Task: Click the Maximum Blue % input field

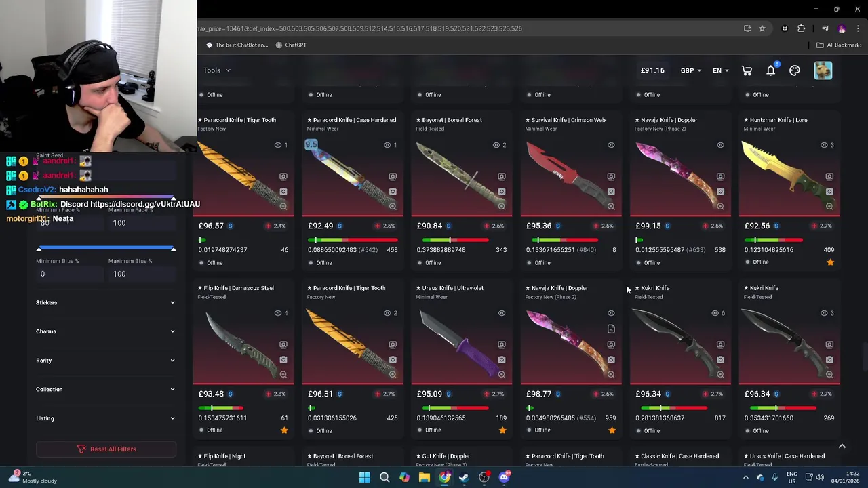Action: pyautogui.click(x=141, y=274)
